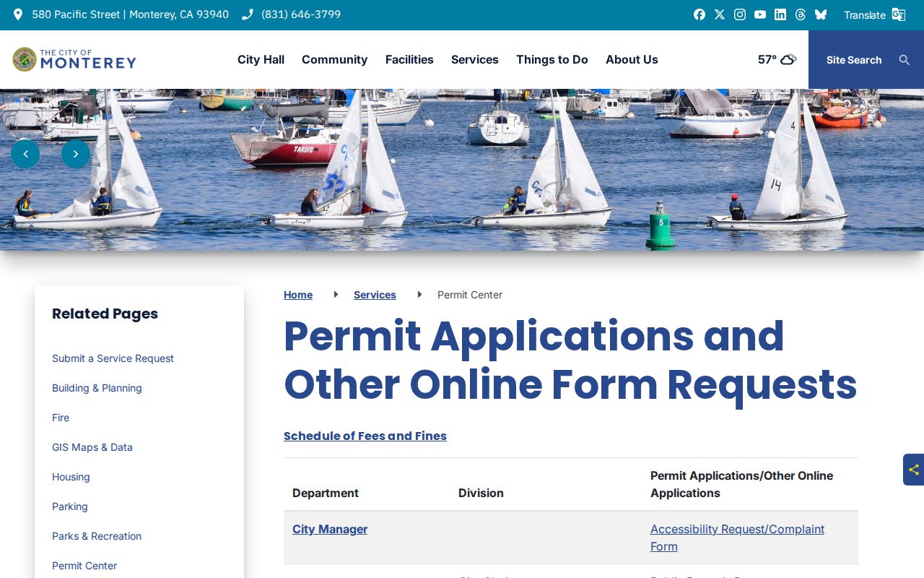Go to the Housing page
Image resolution: width=924 pixels, height=578 pixels.
pyautogui.click(x=71, y=477)
